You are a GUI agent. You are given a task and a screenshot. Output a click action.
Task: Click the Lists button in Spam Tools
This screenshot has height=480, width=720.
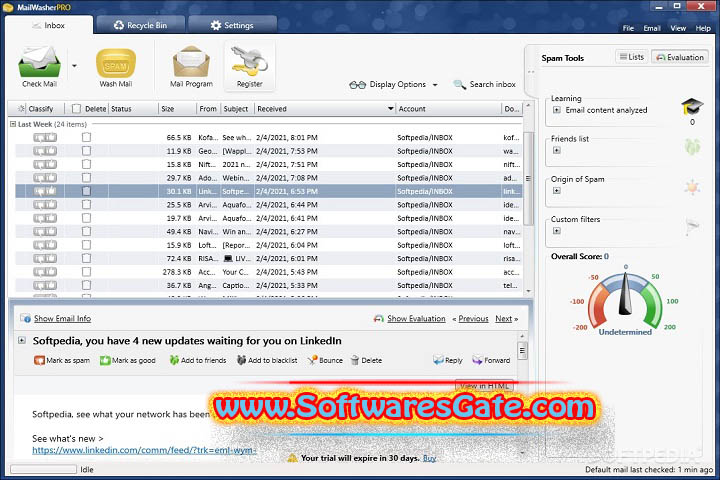tap(632, 57)
